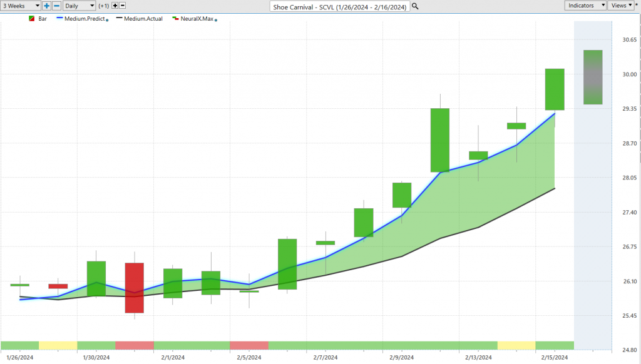
Task: Click the 26.10 price axis label
Action: click(x=630, y=281)
